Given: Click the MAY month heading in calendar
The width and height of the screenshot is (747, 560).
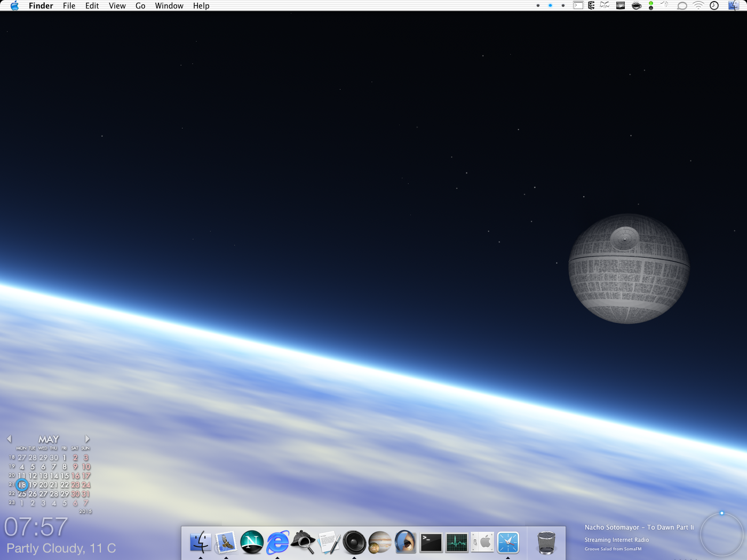Looking at the screenshot, I should click(49, 439).
